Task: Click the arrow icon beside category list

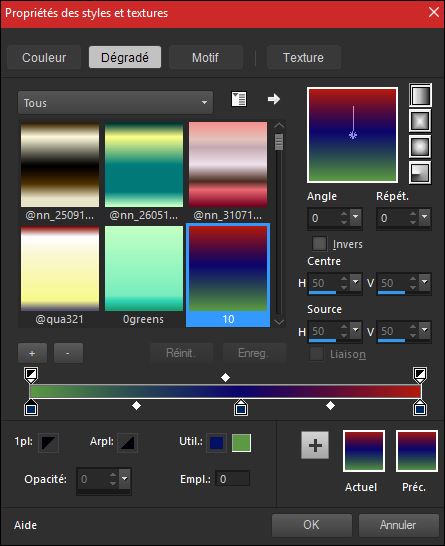Action: pos(274,99)
